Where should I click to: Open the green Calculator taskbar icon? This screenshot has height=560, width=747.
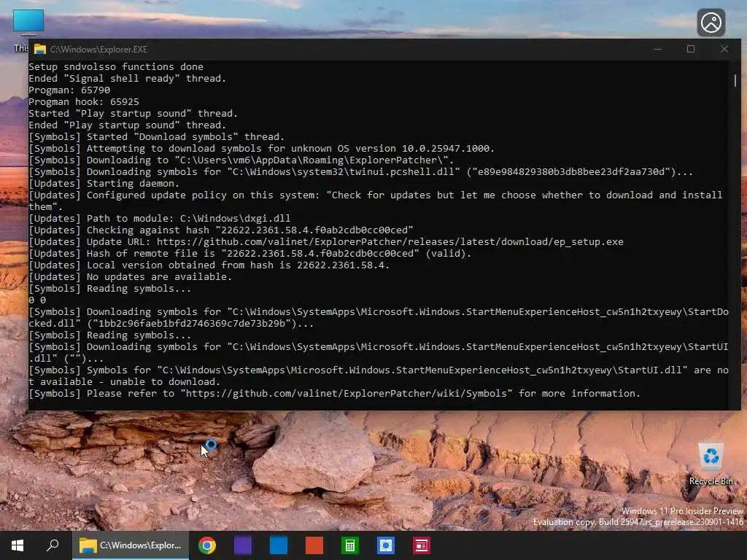coord(349,545)
